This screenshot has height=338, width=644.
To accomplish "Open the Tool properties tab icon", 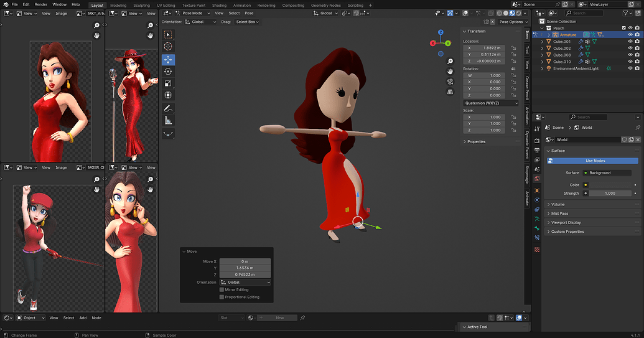I will (x=537, y=129).
